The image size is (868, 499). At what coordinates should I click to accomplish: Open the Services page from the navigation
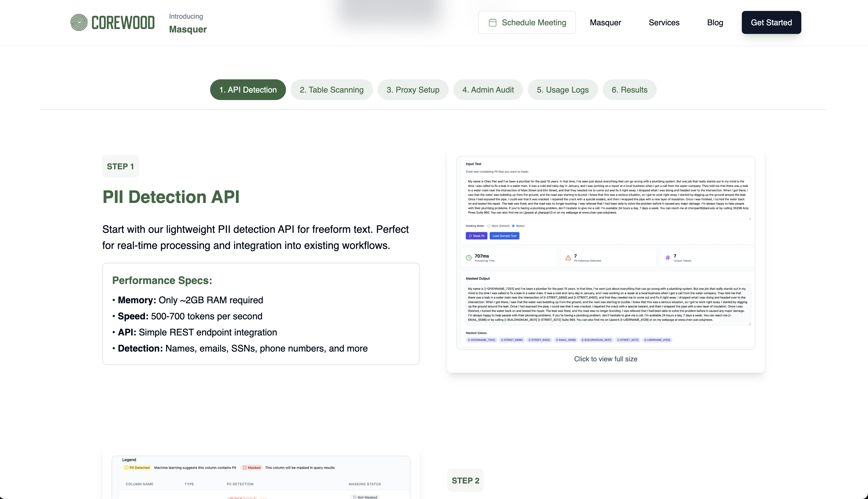click(664, 22)
